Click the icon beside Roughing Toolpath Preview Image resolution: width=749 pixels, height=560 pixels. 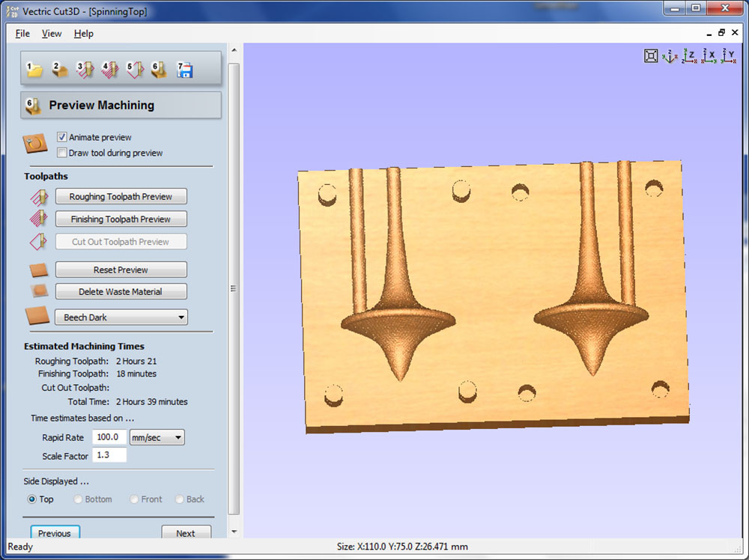click(x=39, y=197)
